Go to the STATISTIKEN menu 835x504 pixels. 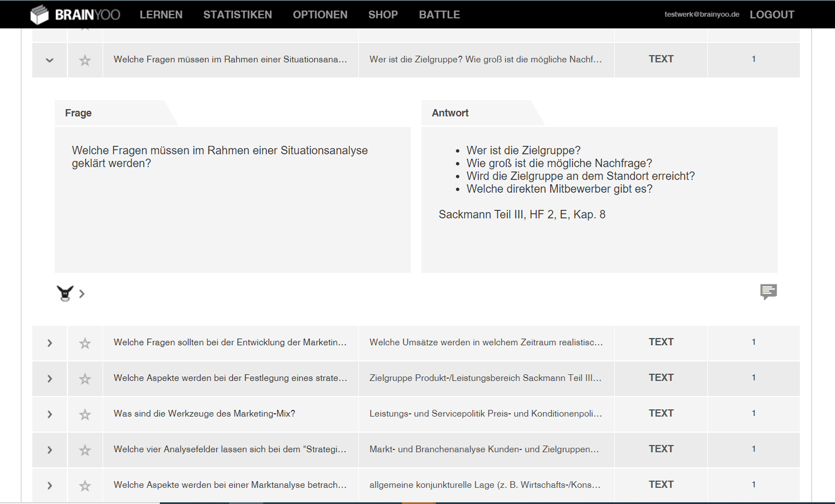(237, 14)
